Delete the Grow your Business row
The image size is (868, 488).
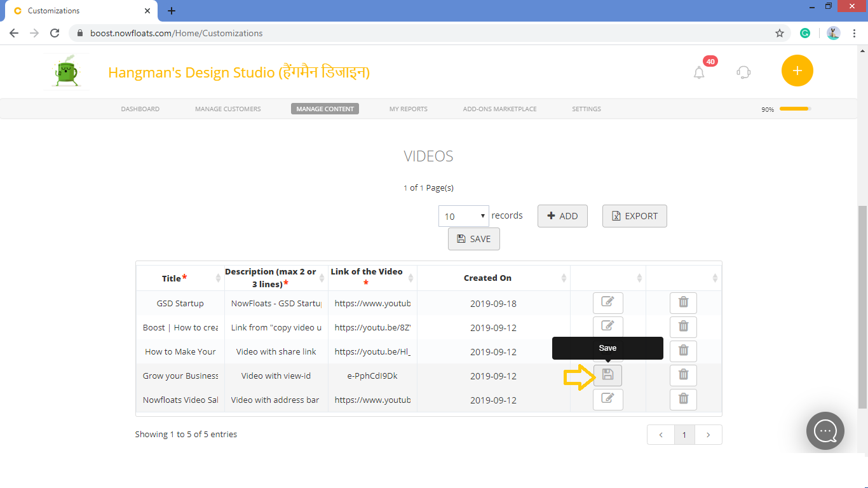(x=684, y=376)
